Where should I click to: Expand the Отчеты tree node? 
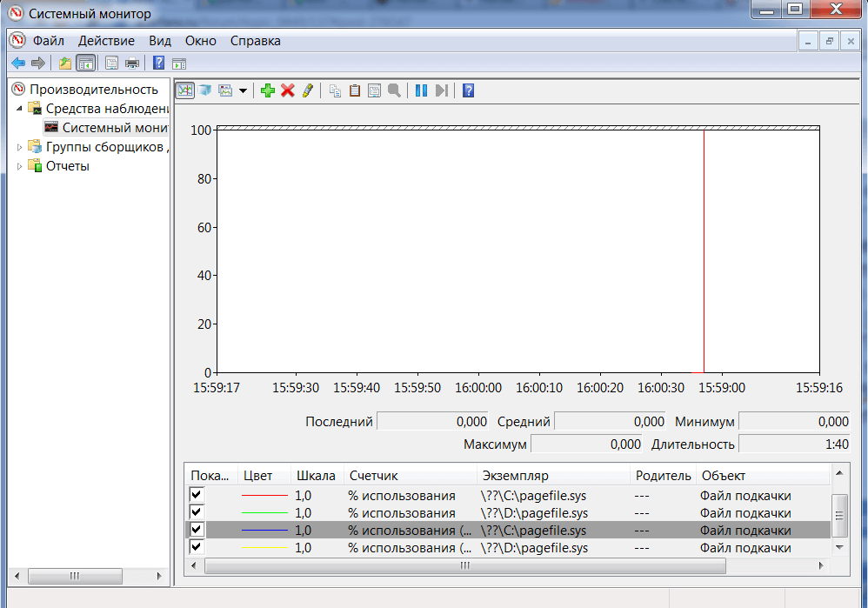coord(21,166)
